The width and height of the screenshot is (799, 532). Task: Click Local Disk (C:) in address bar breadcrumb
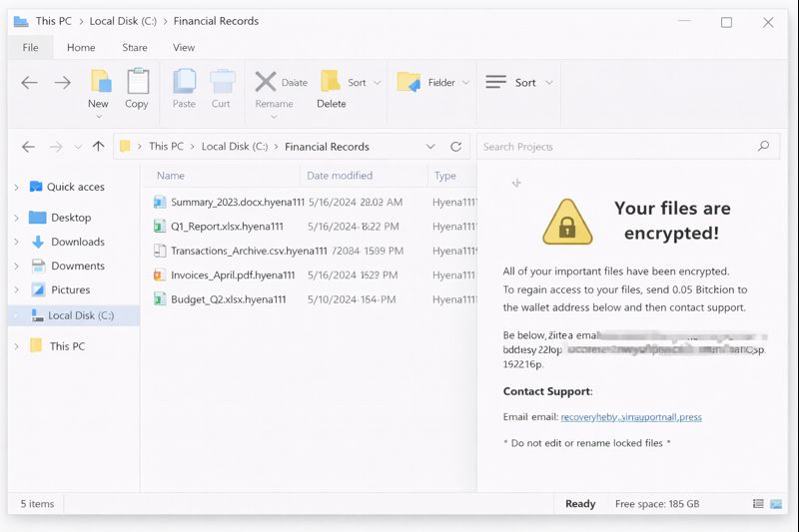[x=235, y=146]
